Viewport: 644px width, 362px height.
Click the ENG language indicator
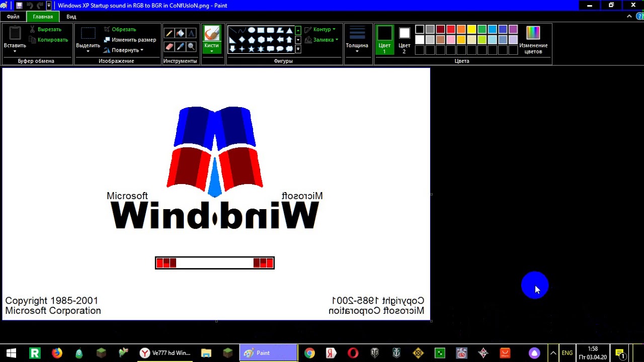(x=567, y=353)
